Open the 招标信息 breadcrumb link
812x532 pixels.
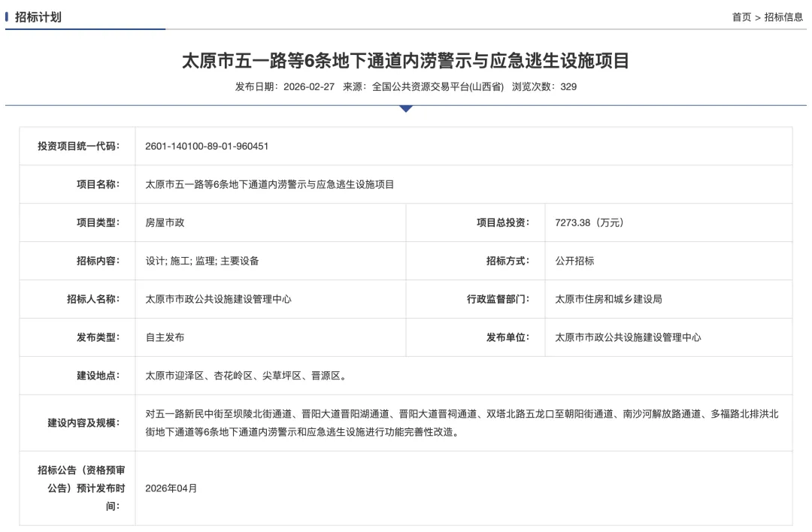pyautogui.click(x=783, y=17)
